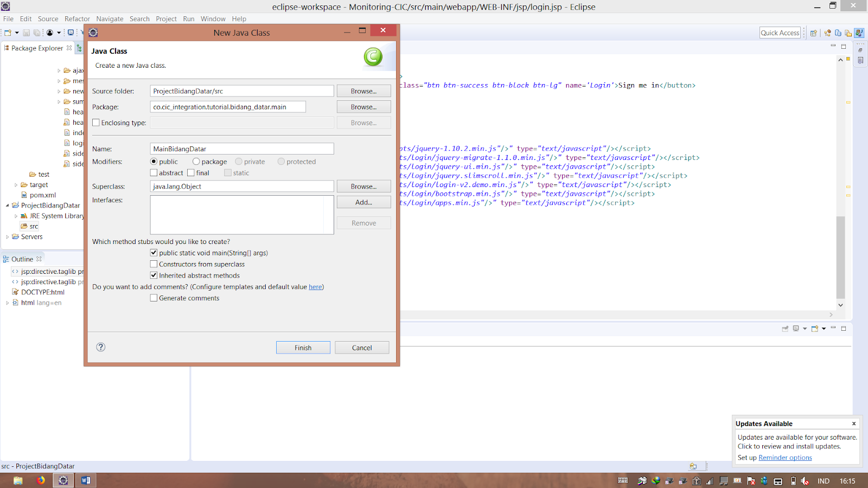Open Microsoft Word from the taskbar

85,480
